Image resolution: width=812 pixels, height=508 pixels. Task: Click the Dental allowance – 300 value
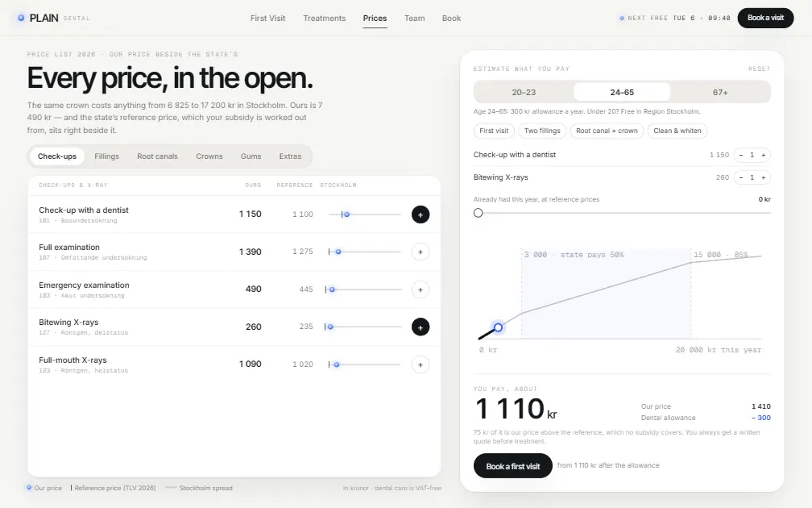coord(761,418)
